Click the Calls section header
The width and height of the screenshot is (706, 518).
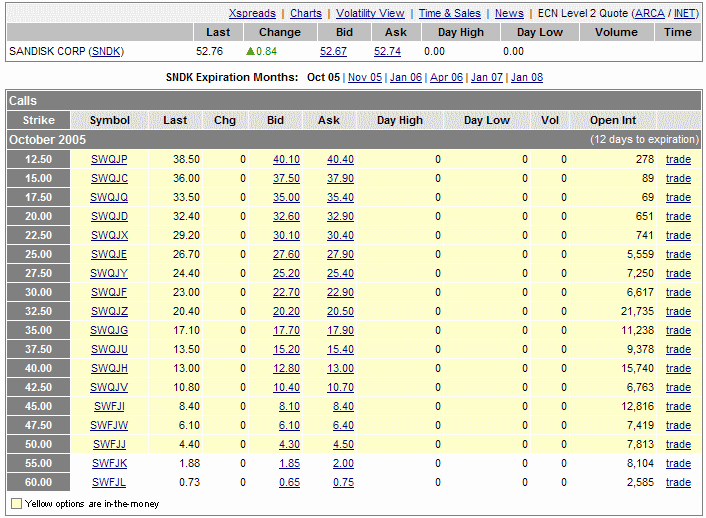(354, 100)
